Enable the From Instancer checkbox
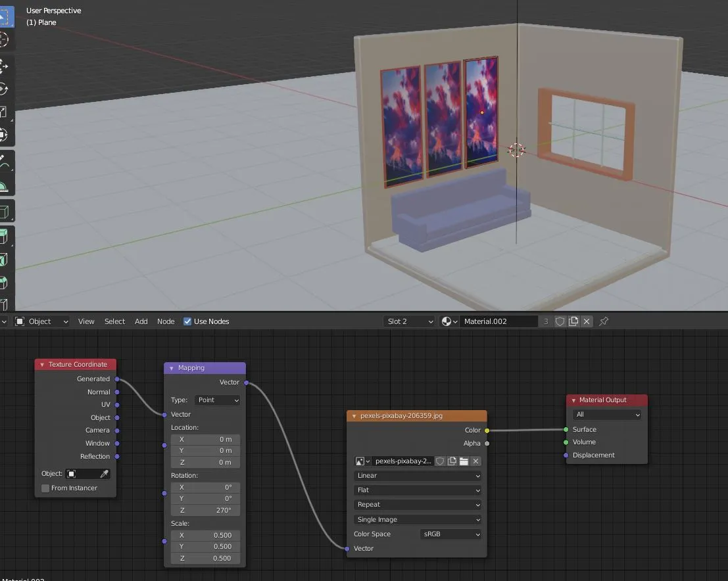 point(45,488)
